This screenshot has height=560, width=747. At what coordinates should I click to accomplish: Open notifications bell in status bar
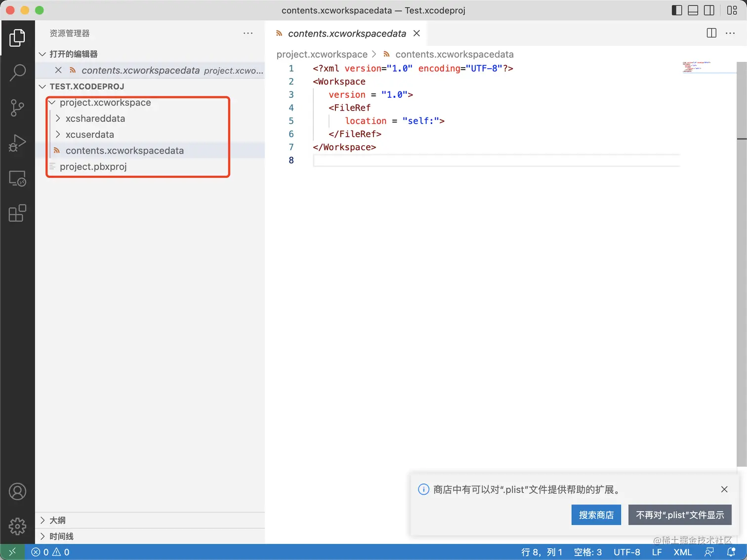731,552
